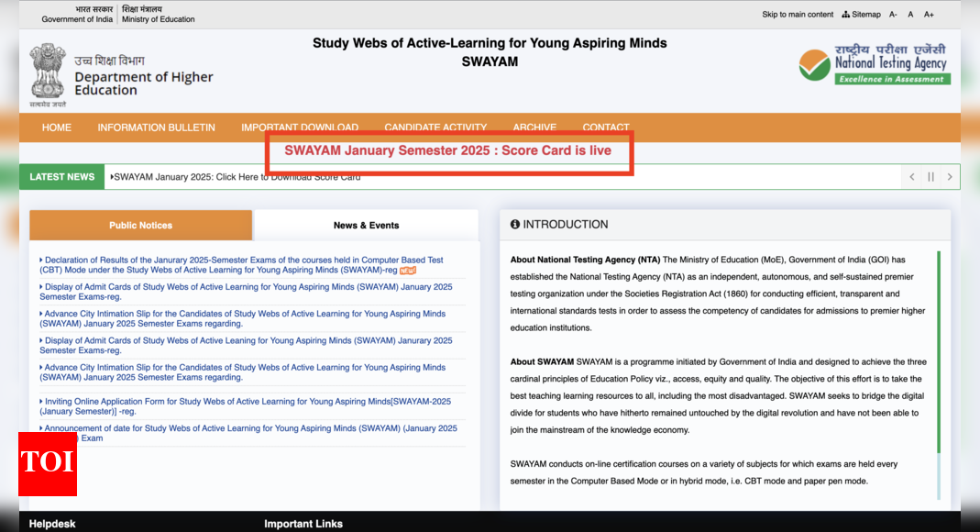Click the National Testing Agency logo
This screenshot has height=532, width=980.
pyautogui.click(x=873, y=64)
